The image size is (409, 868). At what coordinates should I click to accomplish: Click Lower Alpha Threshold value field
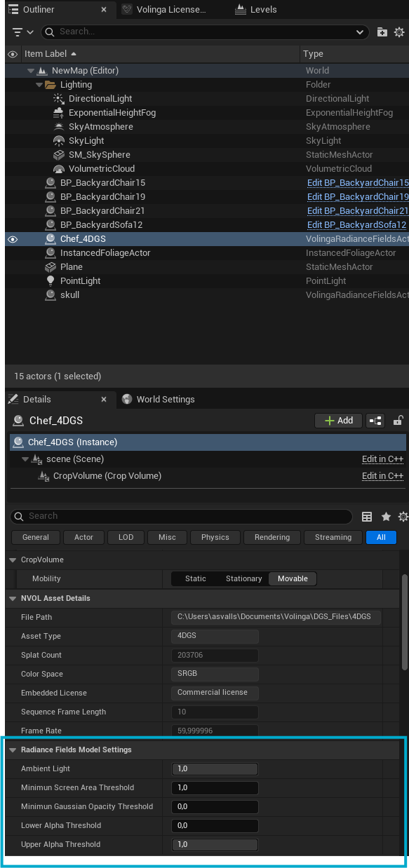[215, 826]
